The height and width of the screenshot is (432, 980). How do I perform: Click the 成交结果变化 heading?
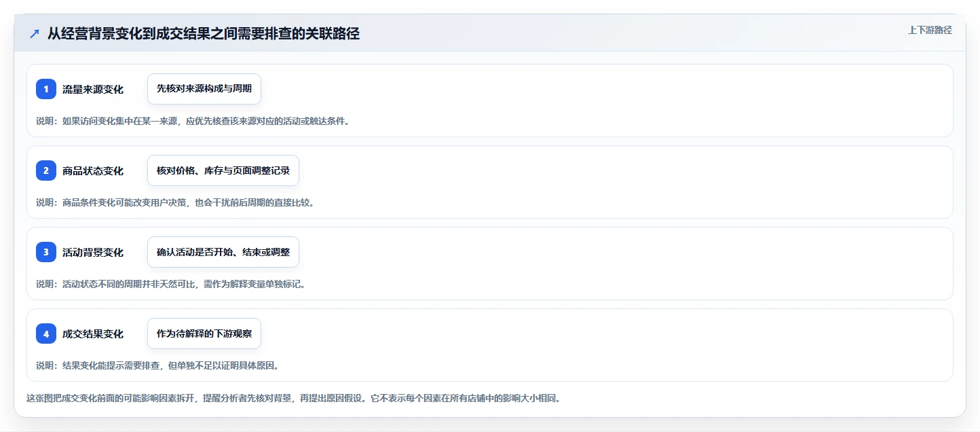coord(93,334)
